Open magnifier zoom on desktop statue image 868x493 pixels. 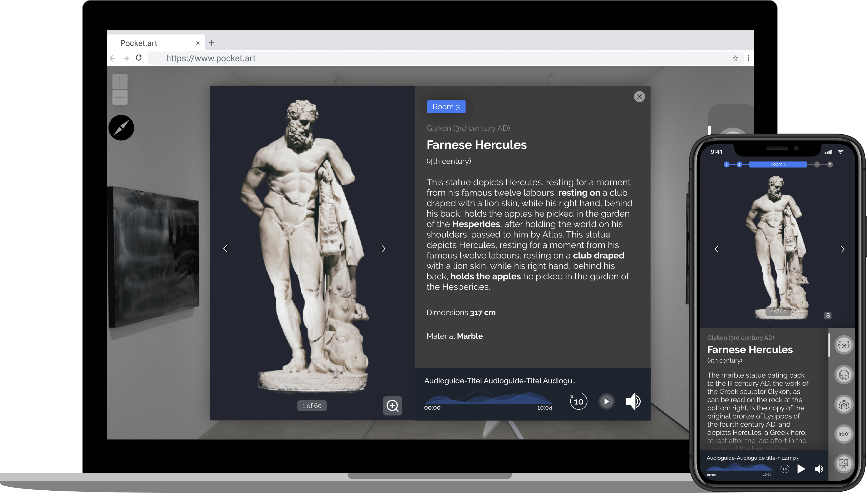[x=393, y=405]
